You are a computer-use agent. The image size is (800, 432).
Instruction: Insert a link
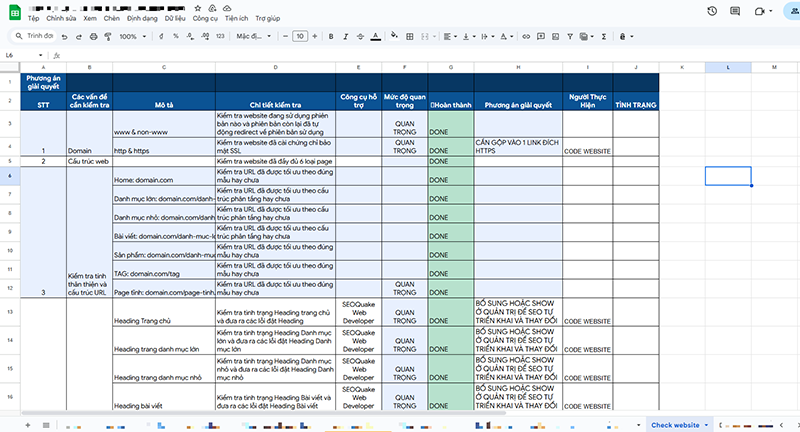526,36
